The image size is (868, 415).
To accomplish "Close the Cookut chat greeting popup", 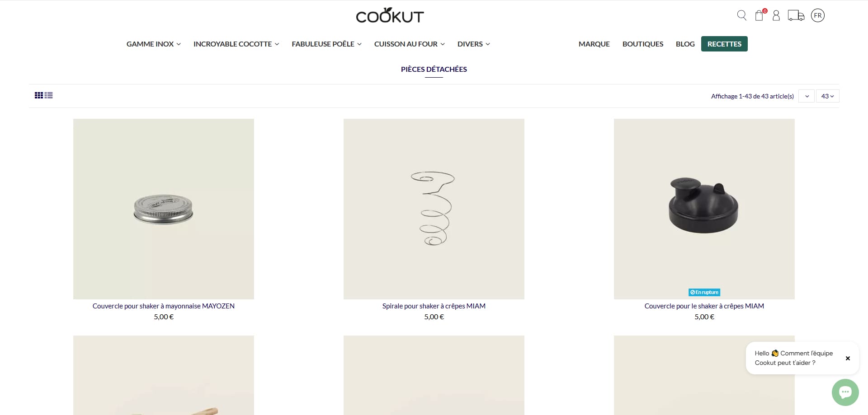I will pos(848,358).
